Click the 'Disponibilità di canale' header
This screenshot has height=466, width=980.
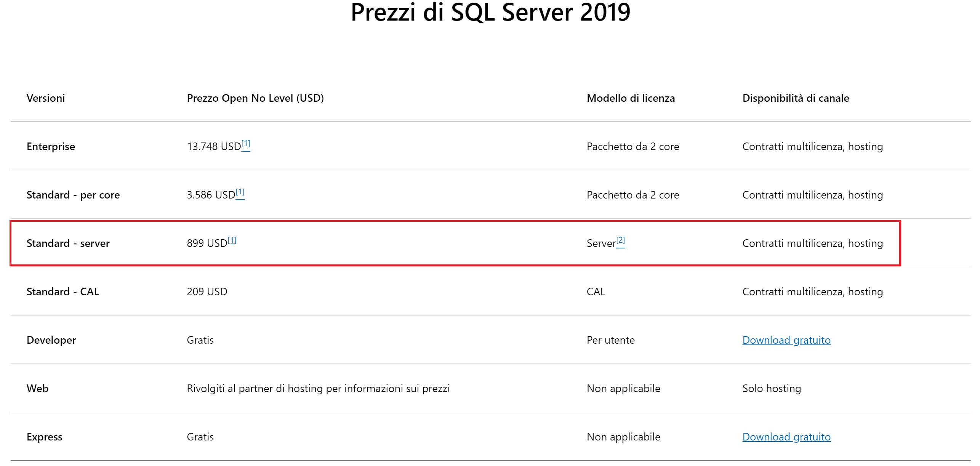(796, 98)
